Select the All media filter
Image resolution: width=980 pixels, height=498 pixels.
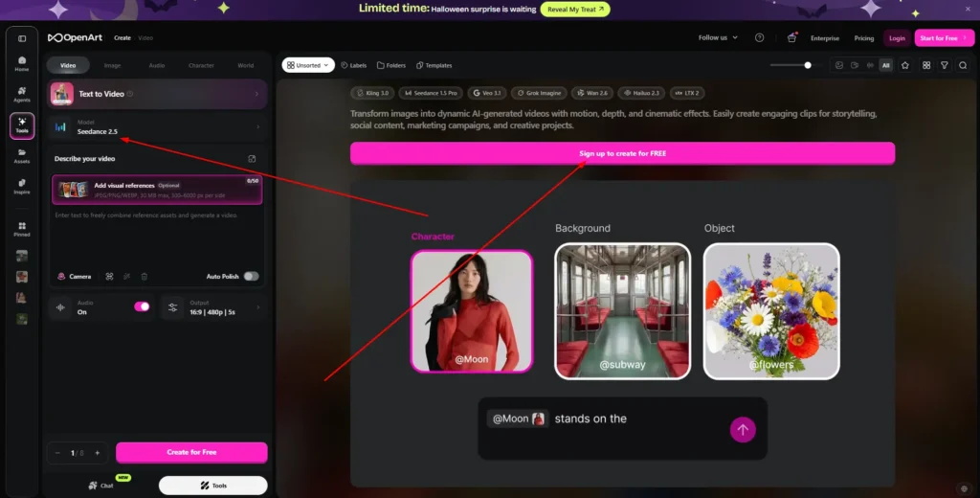(885, 65)
